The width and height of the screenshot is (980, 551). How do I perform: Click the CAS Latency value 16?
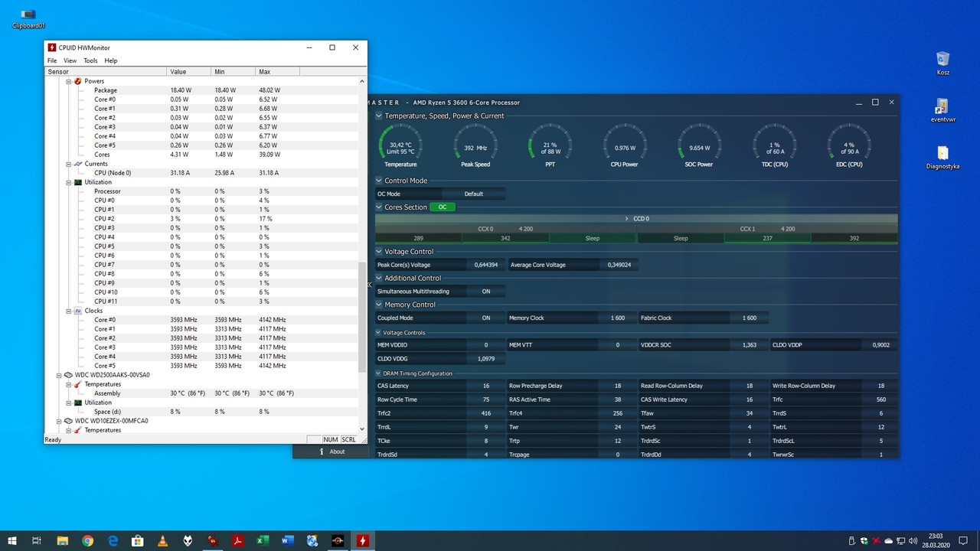click(486, 386)
